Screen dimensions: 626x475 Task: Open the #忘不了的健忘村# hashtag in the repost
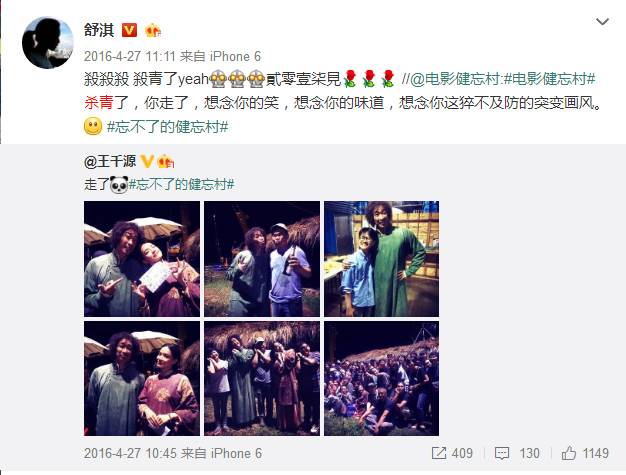coord(181,184)
